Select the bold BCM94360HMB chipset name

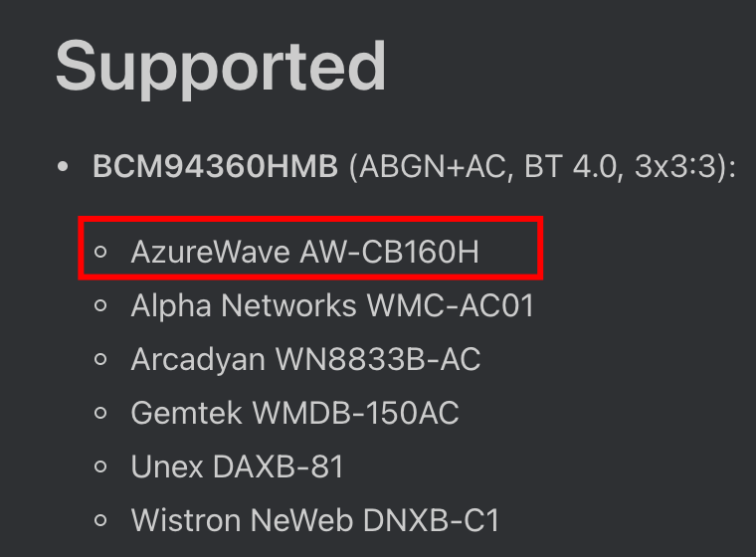click(x=215, y=167)
